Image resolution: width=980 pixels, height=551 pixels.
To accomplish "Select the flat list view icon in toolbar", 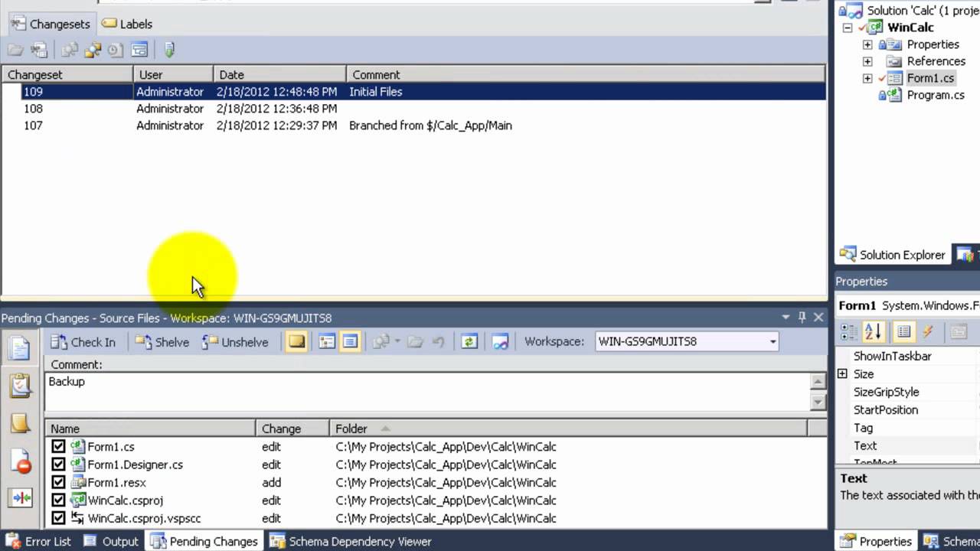I will pyautogui.click(x=350, y=342).
